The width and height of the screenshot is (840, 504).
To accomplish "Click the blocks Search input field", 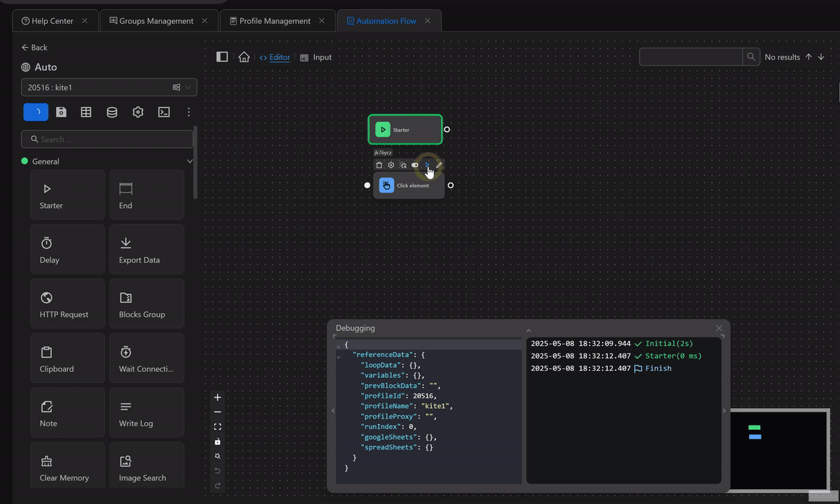I will pyautogui.click(x=107, y=139).
